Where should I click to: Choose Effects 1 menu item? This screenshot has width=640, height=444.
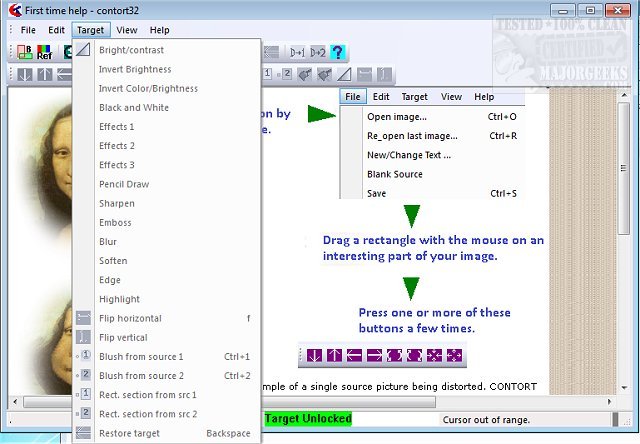pyautogui.click(x=167, y=127)
